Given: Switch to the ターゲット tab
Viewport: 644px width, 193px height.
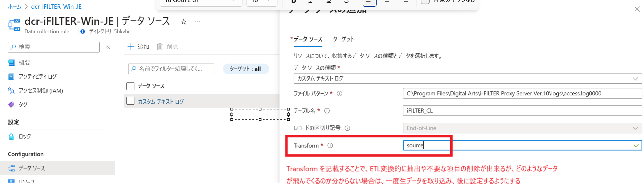Looking at the screenshot, I should pos(344,39).
